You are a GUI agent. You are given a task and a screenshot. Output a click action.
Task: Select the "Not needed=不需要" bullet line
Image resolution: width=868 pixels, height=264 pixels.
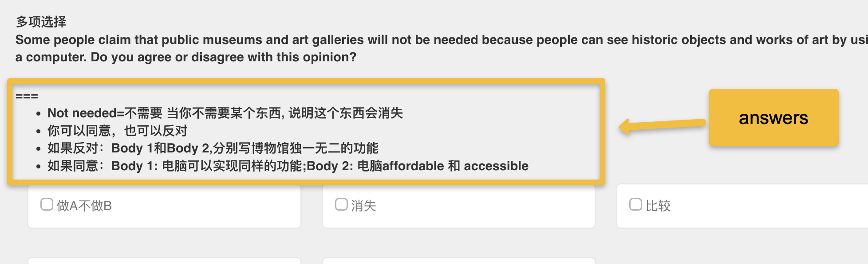coord(225,113)
